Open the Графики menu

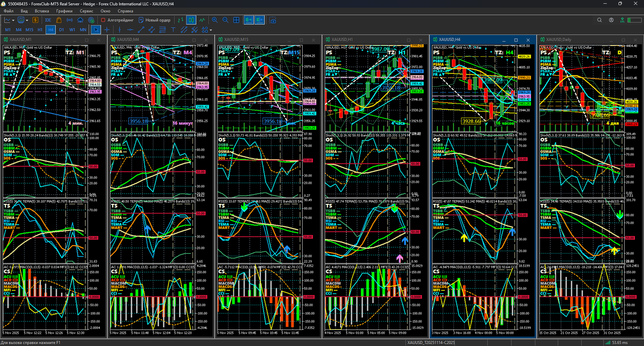pos(64,11)
